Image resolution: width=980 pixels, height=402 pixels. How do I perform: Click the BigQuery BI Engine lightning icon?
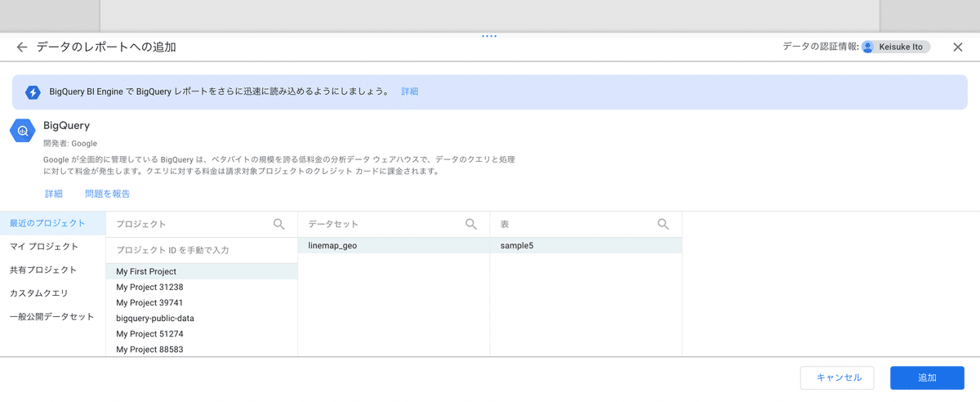(33, 92)
